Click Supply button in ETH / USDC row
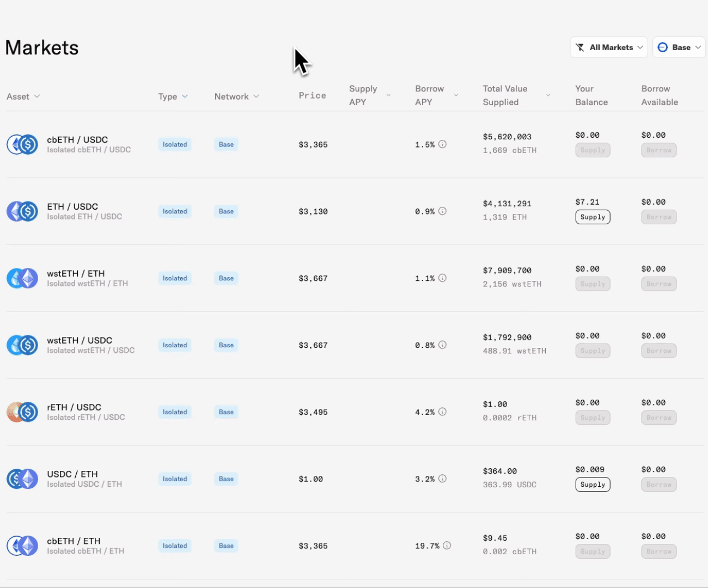 pos(593,217)
